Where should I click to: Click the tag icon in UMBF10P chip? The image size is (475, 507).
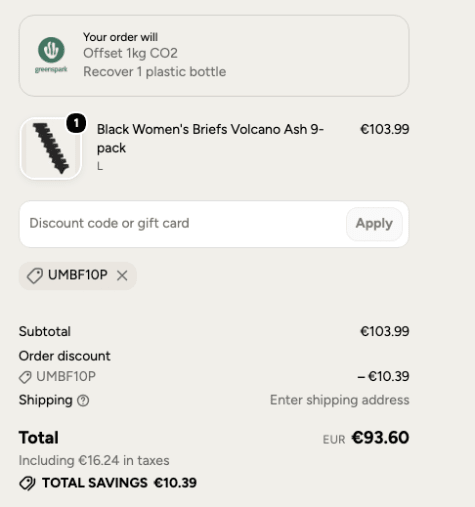point(35,276)
